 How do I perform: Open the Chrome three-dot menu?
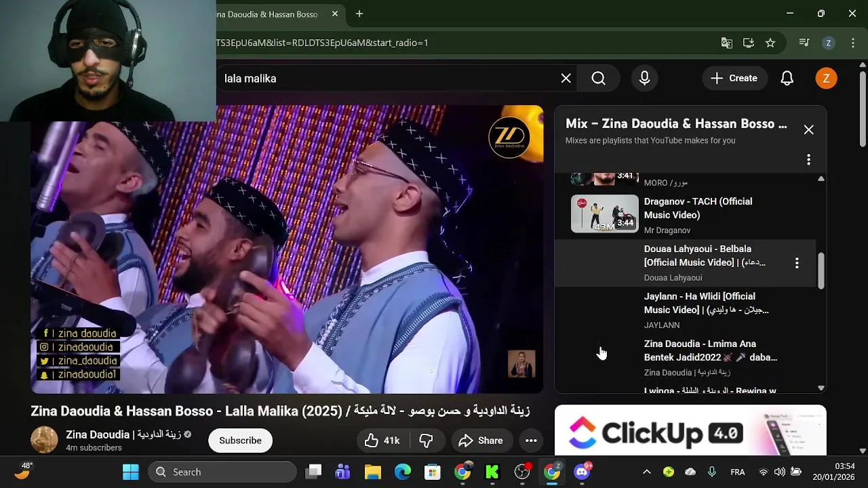852,43
